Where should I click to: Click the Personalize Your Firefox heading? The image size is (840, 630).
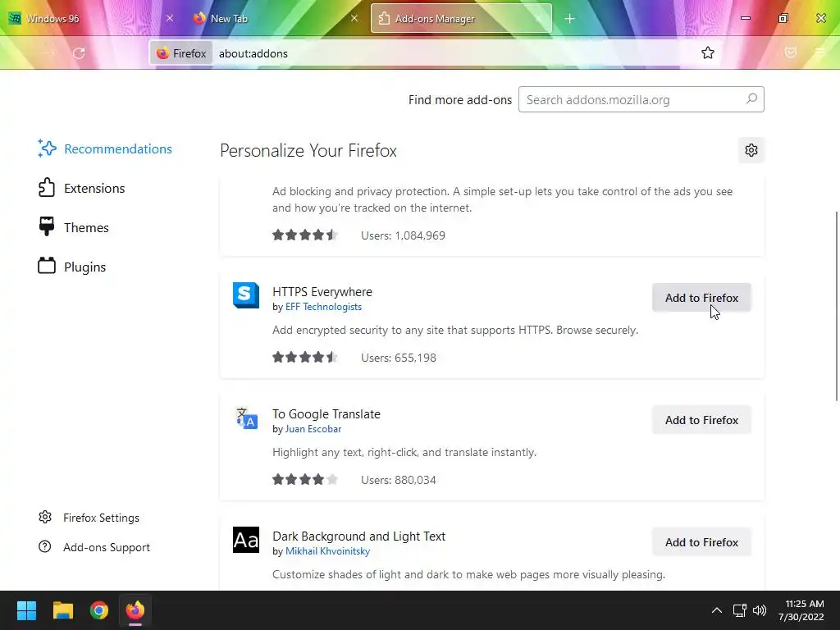click(x=308, y=151)
